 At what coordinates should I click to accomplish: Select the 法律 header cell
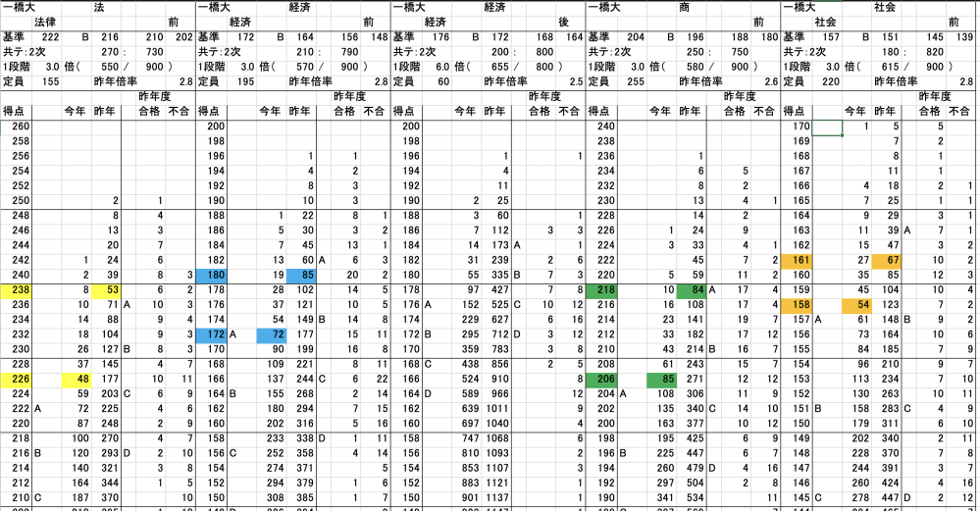[x=46, y=22]
